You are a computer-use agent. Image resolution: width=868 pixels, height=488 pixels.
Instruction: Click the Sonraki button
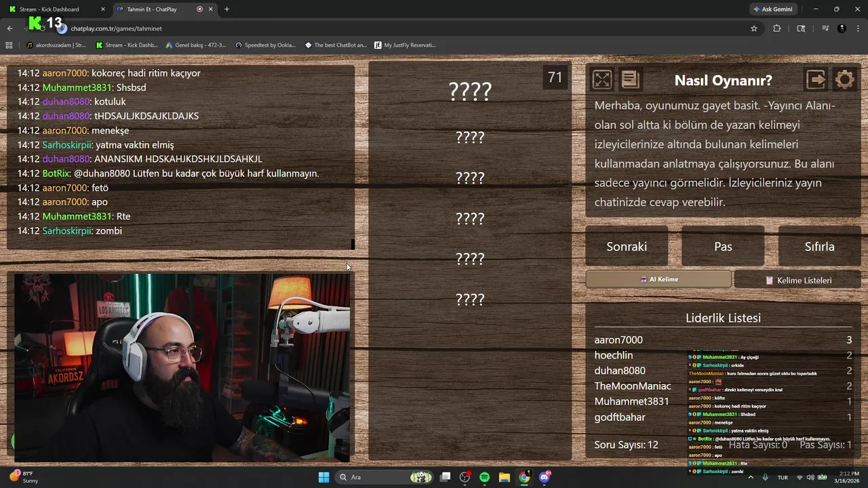627,247
